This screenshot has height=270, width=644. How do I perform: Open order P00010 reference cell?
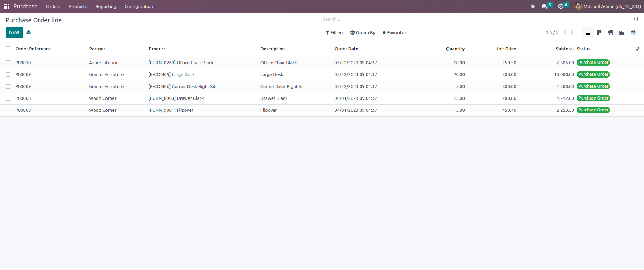(23, 63)
